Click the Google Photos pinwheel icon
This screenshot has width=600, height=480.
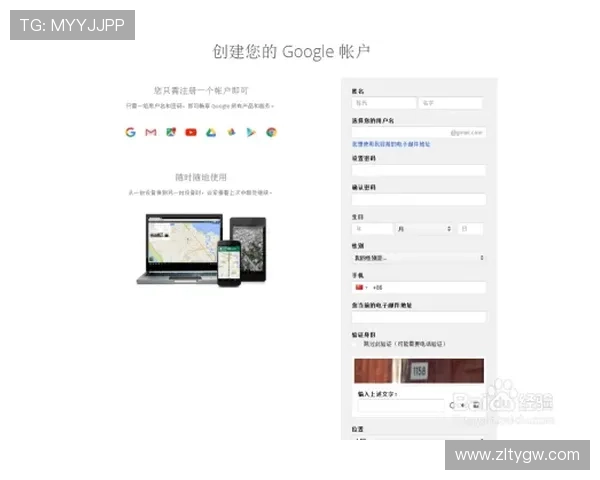(231, 132)
